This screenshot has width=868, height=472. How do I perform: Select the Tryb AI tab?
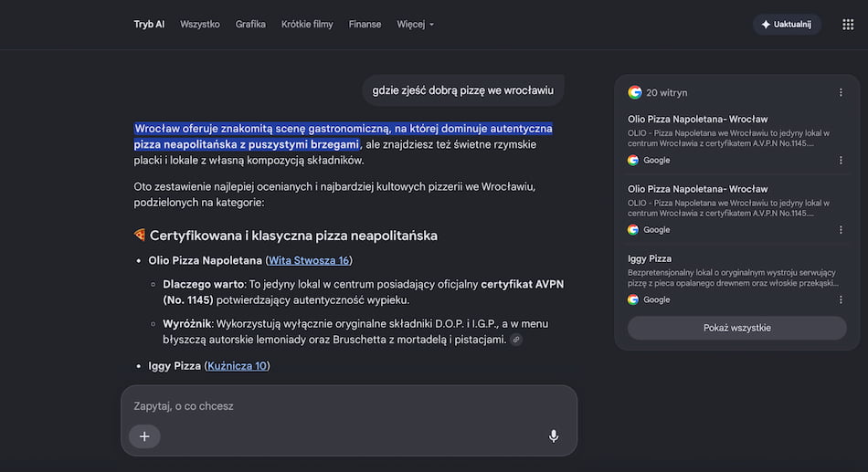tap(149, 25)
